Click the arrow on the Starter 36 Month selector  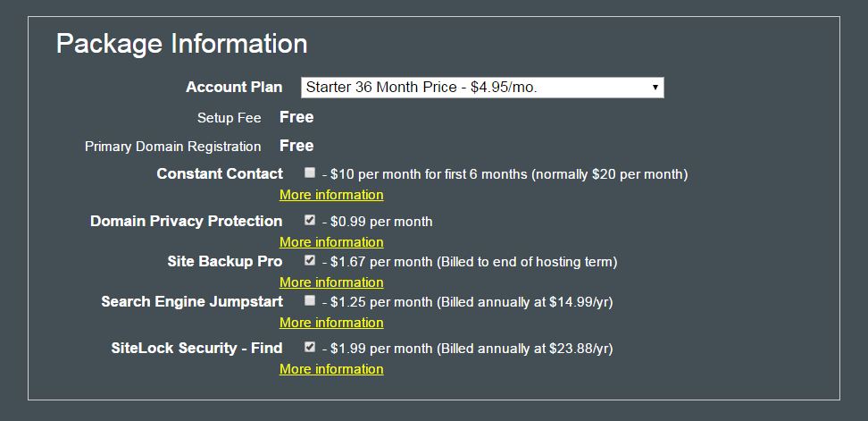[655, 88]
